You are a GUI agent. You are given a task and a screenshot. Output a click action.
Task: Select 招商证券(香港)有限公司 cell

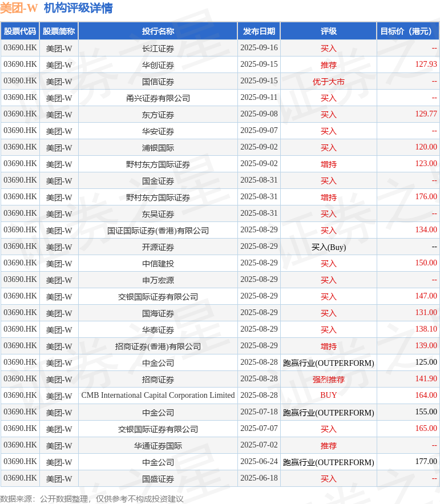click(158, 346)
